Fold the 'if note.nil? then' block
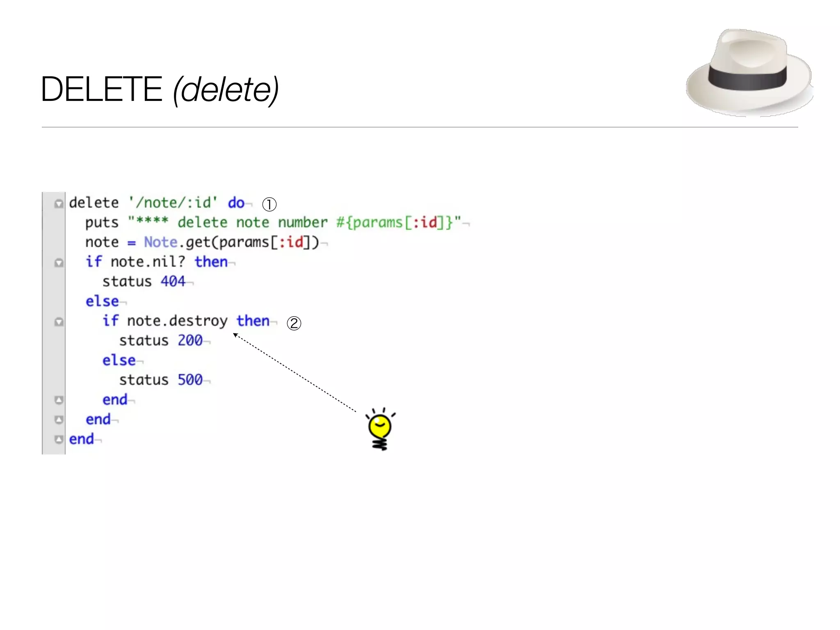This screenshot has height=630, width=840. tap(59, 263)
